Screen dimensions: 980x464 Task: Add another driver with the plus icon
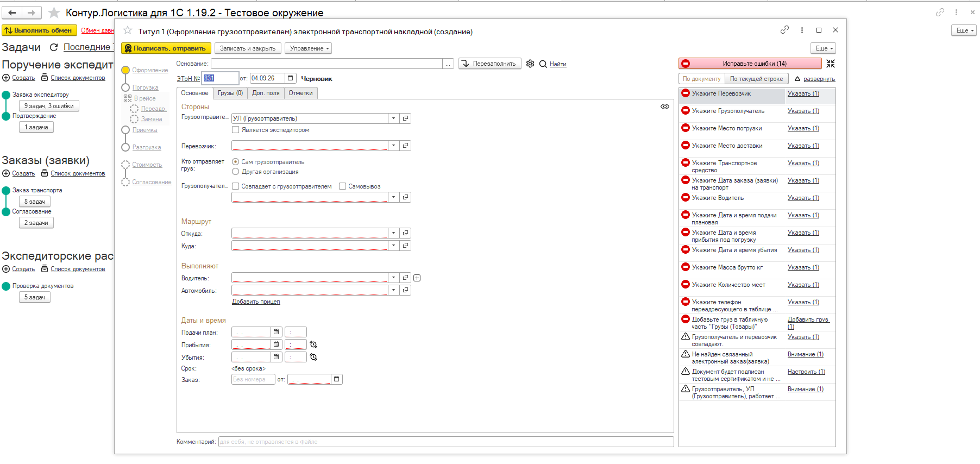click(x=417, y=278)
